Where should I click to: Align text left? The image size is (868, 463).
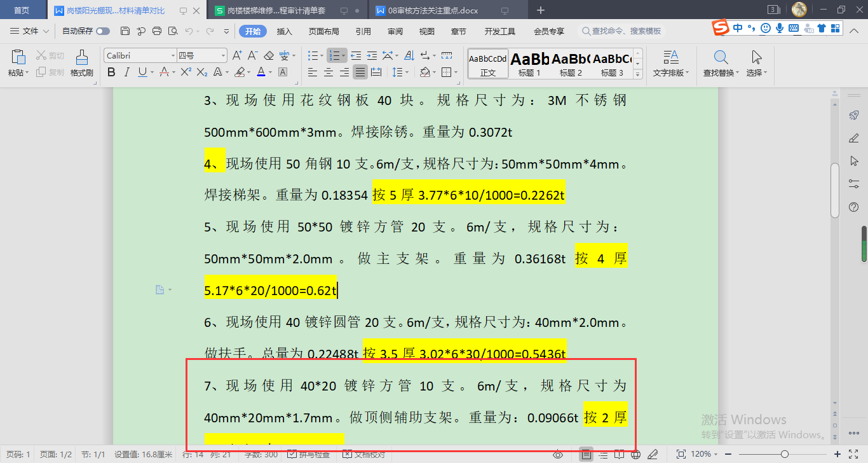click(313, 72)
